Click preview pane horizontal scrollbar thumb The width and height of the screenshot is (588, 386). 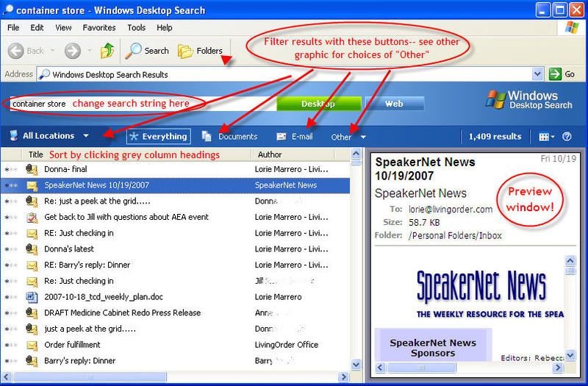coord(421,368)
